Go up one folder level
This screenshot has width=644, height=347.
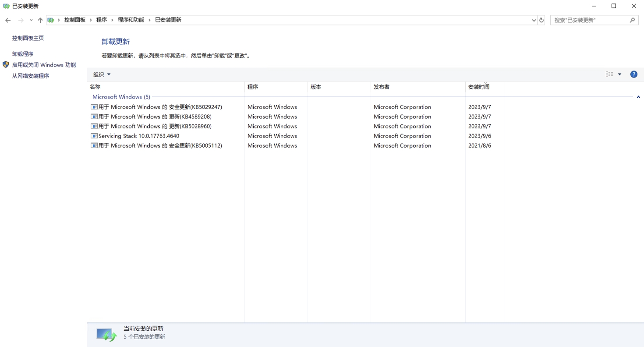(40, 20)
